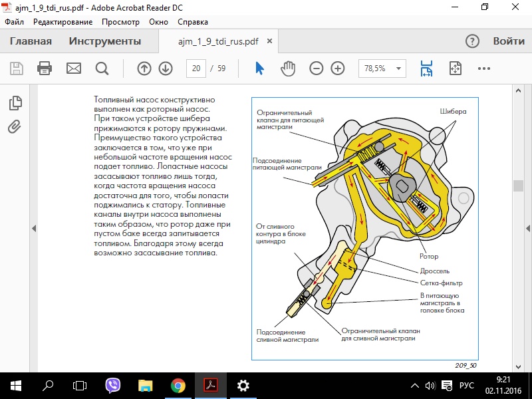
Task: Activate the Hand pan tool
Action: point(287,68)
